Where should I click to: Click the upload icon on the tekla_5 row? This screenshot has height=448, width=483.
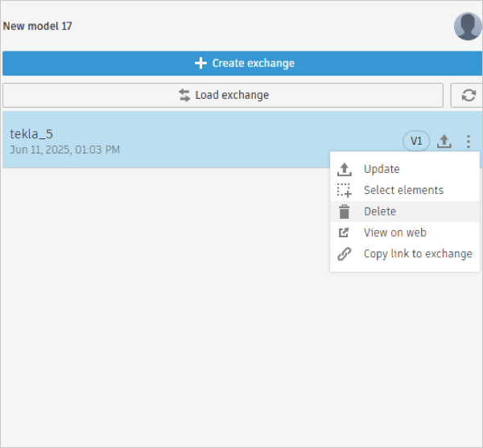pos(444,142)
